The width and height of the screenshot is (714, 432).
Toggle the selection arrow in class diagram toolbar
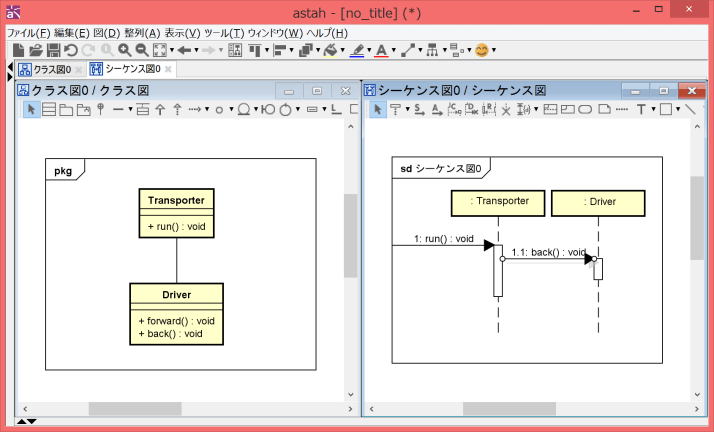click(31, 109)
